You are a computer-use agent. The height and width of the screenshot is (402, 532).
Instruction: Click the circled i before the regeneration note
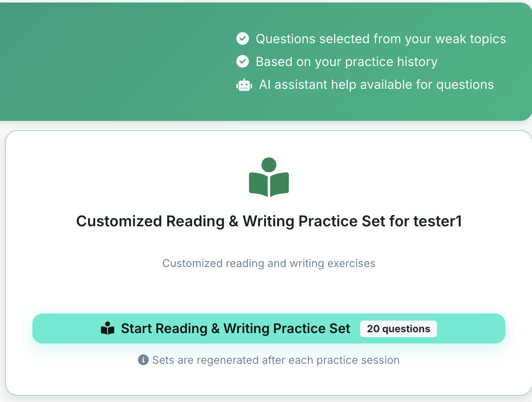click(x=143, y=360)
